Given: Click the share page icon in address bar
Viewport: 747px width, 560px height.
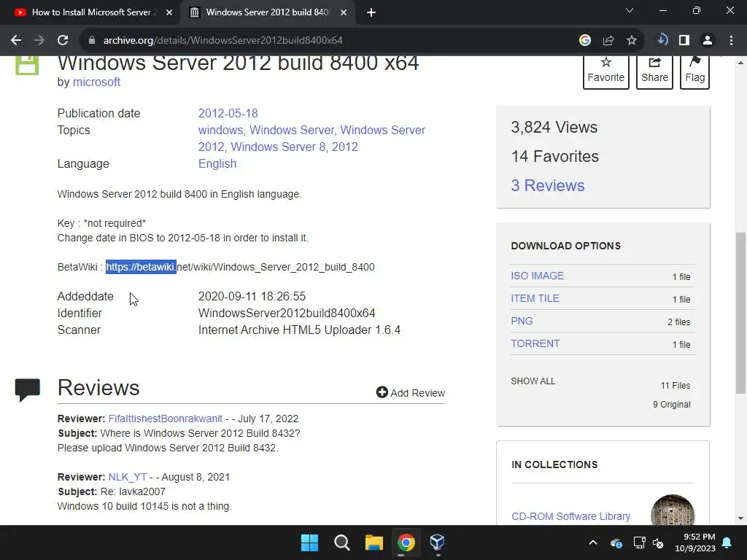Looking at the screenshot, I should point(608,41).
